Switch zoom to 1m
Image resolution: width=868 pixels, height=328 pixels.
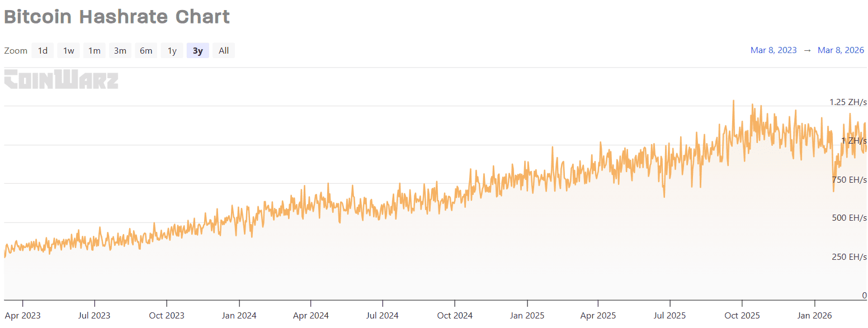(x=94, y=51)
